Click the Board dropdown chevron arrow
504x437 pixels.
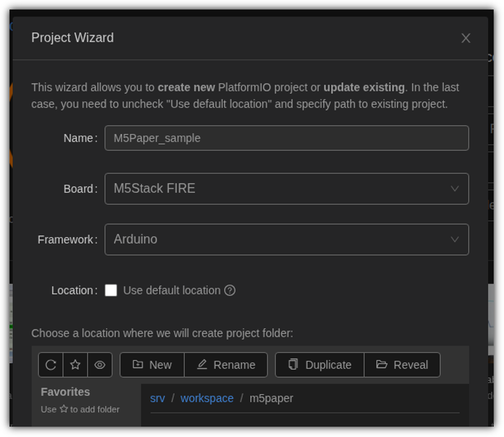(x=454, y=188)
